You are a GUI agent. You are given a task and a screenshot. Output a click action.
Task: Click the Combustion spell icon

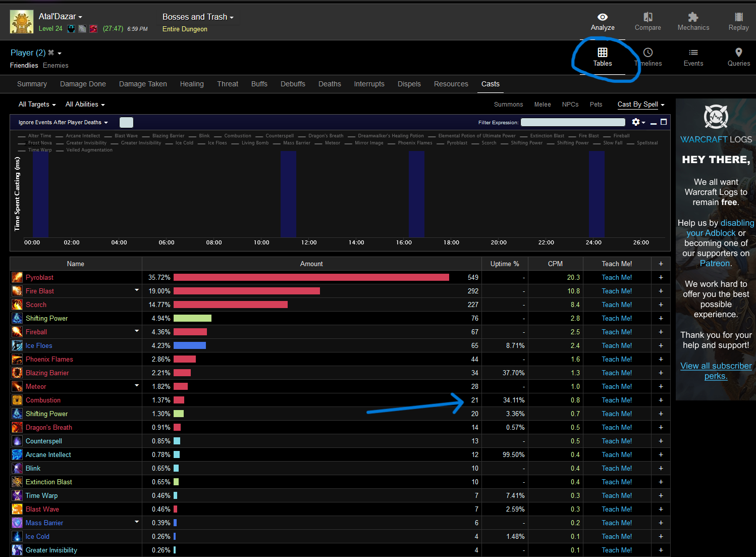tap(17, 400)
